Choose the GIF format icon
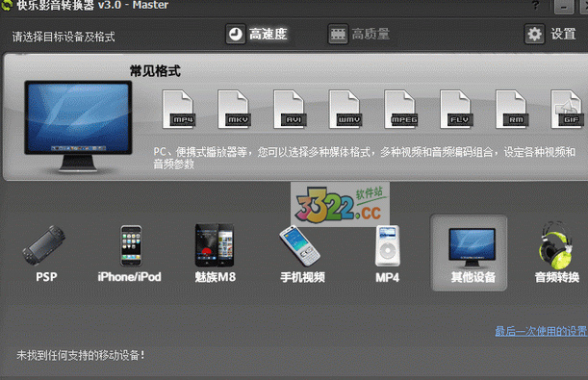The width and height of the screenshot is (588, 380). click(x=567, y=110)
